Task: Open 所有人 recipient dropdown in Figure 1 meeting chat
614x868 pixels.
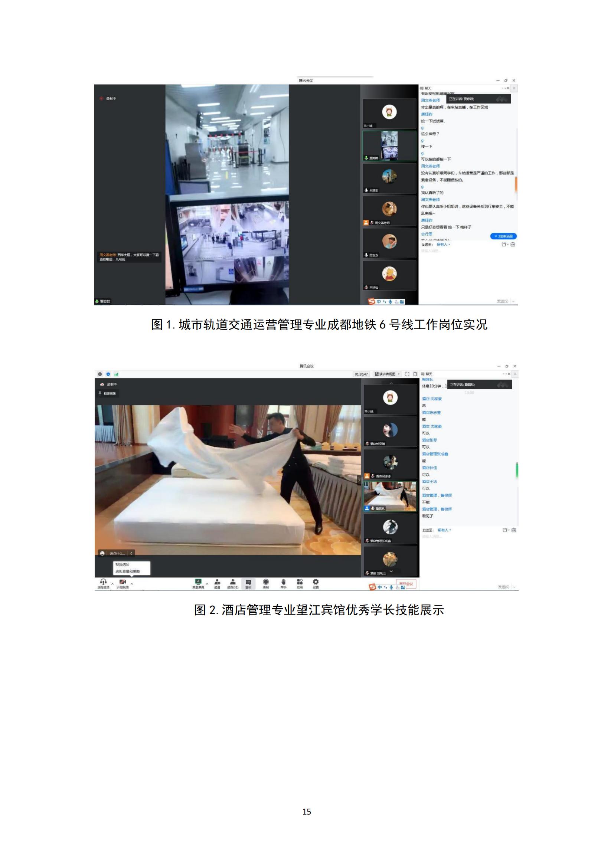Action: (444, 244)
